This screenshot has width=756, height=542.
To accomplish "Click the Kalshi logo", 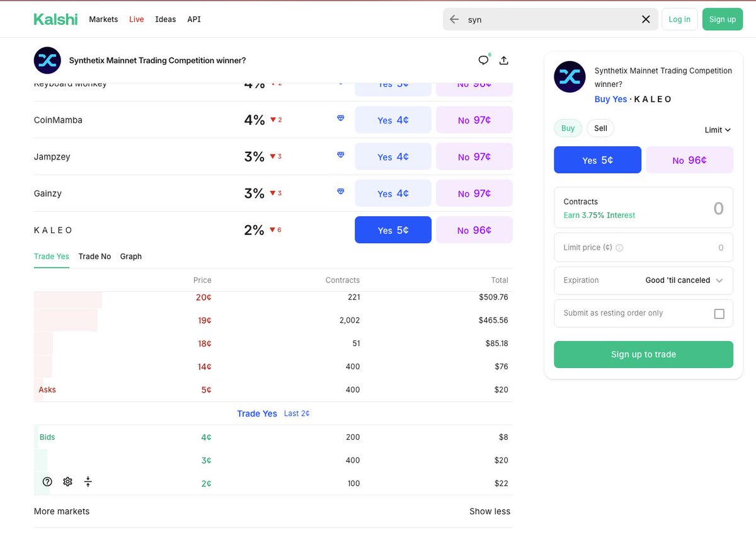I will tap(55, 20).
